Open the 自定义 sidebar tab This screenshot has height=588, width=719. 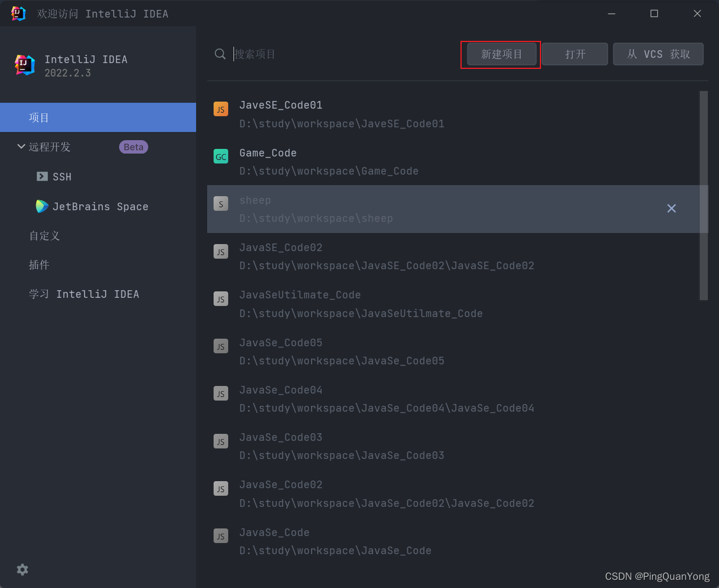(x=98, y=235)
